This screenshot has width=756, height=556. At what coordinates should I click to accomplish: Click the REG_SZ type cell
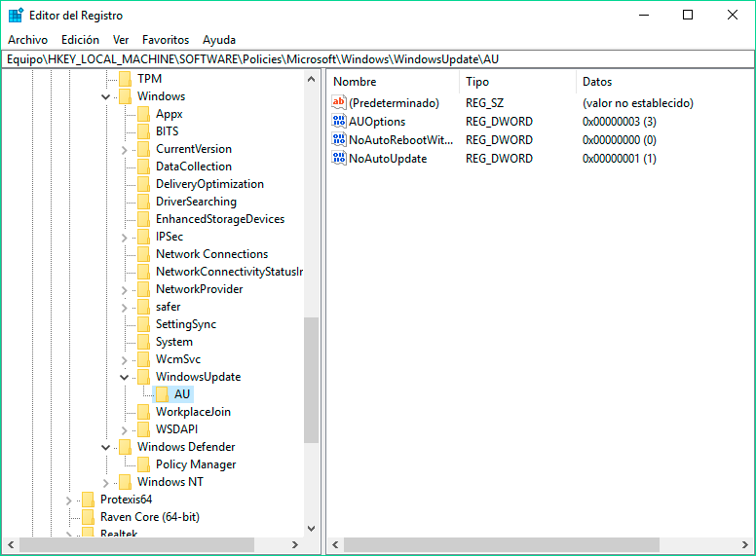[x=484, y=102]
